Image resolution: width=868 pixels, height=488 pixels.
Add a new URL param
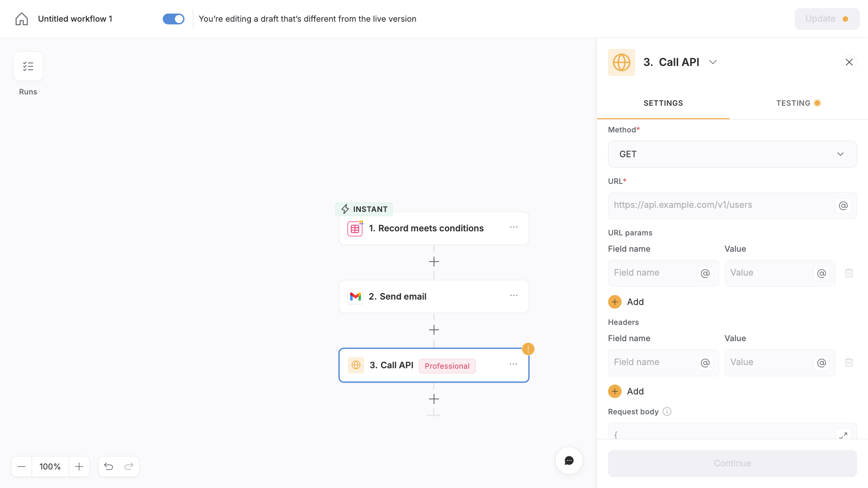pyautogui.click(x=626, y=301)
